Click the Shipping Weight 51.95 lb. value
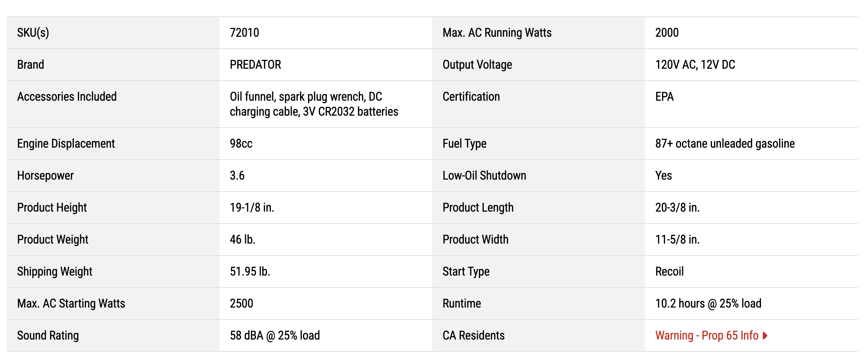Screen dimensions: 868x362 (250, 271)
